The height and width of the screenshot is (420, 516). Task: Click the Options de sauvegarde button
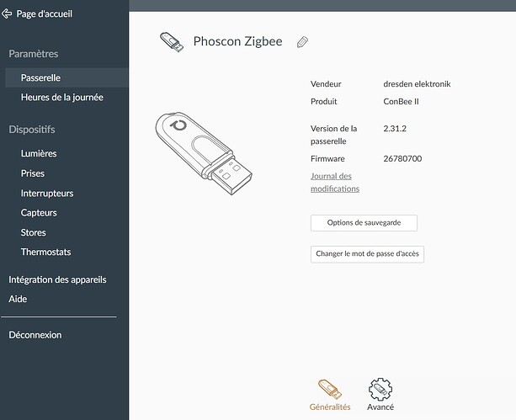click(364, 223)
